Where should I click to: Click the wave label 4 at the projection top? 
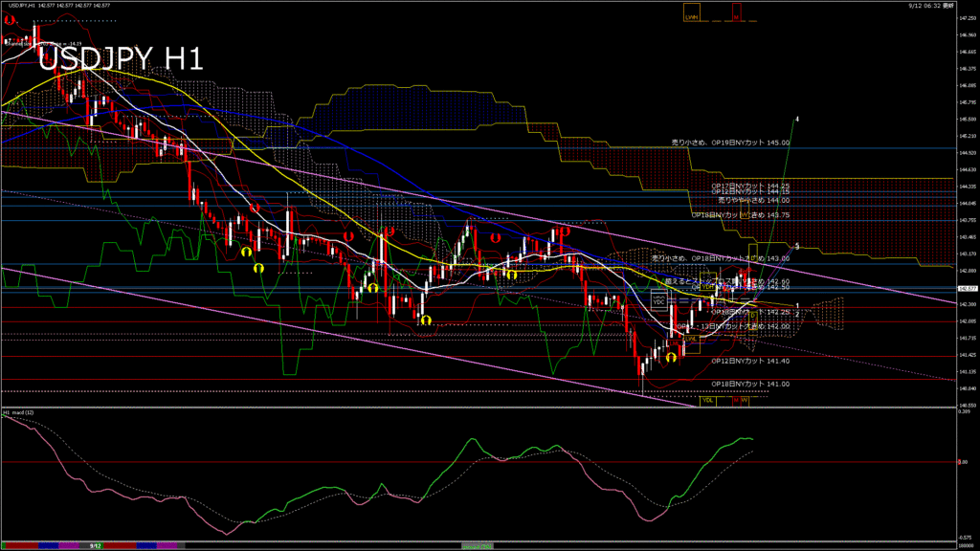[x=797, y=120]
